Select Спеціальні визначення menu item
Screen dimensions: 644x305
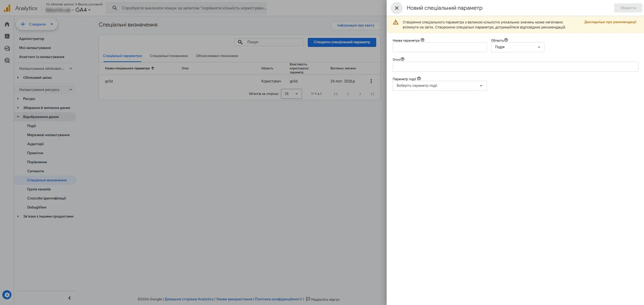[x=47, y=180]
